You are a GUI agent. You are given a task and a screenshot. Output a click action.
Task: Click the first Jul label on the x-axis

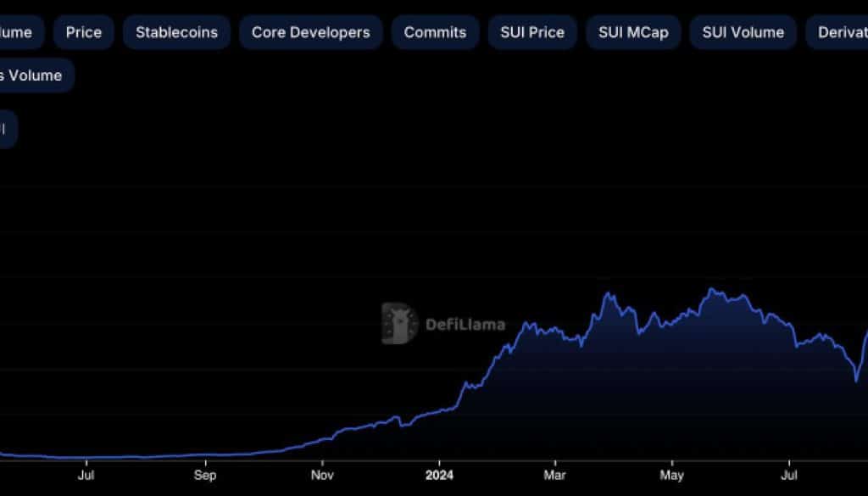click(86, 476)
